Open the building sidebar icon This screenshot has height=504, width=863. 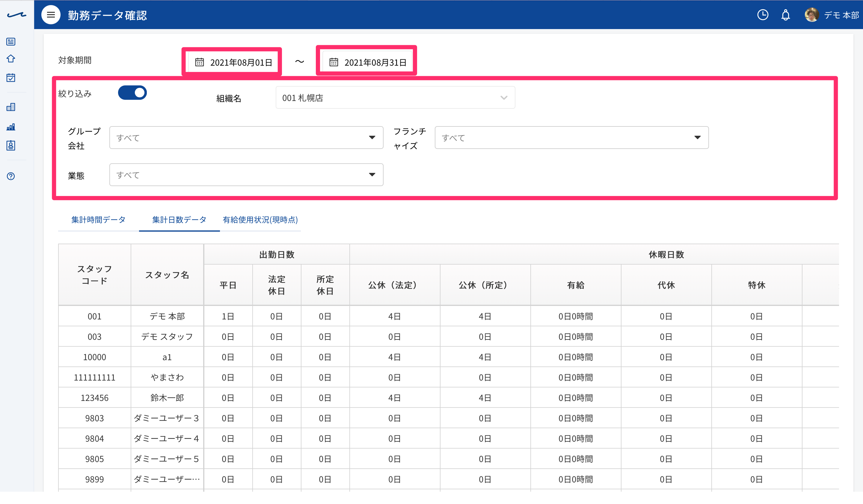click(x=11, y=107)
